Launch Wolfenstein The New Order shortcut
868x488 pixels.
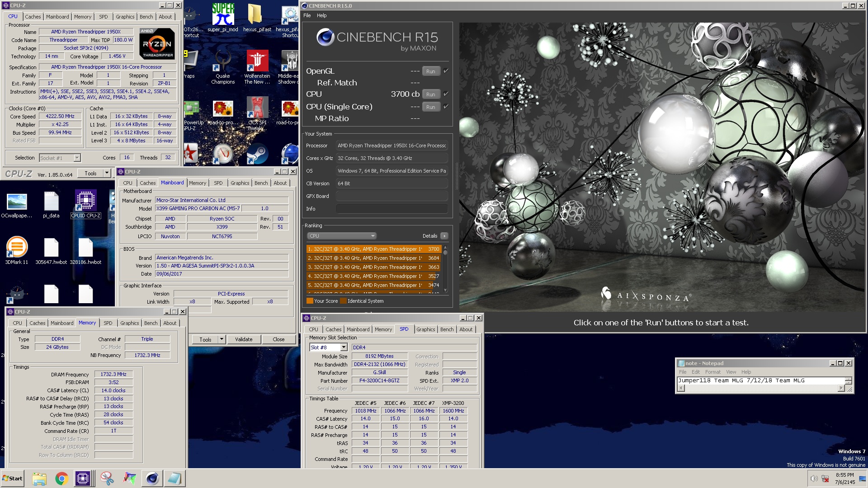(257, 67)
